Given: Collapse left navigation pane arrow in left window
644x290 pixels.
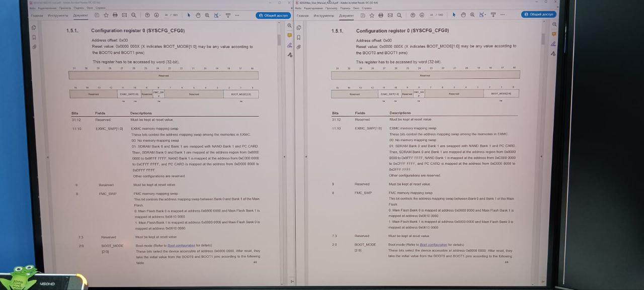Looking at the screenshot, I should tap(48, 157).
